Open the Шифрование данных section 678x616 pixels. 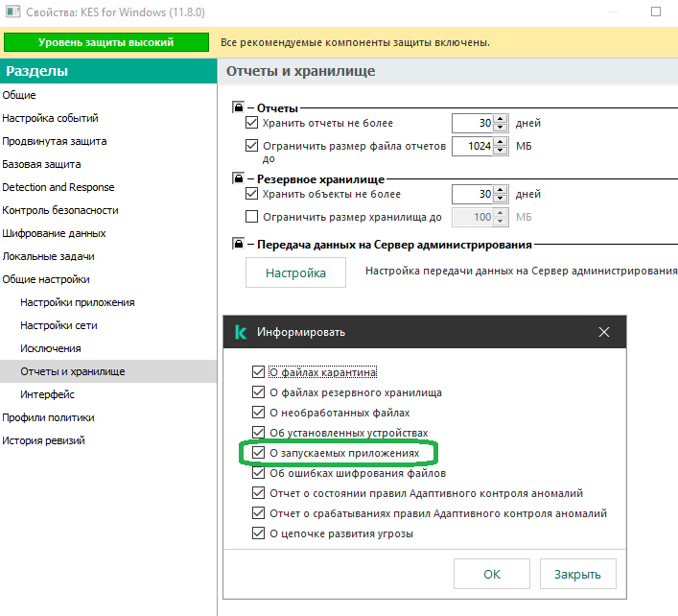(108, 233)
